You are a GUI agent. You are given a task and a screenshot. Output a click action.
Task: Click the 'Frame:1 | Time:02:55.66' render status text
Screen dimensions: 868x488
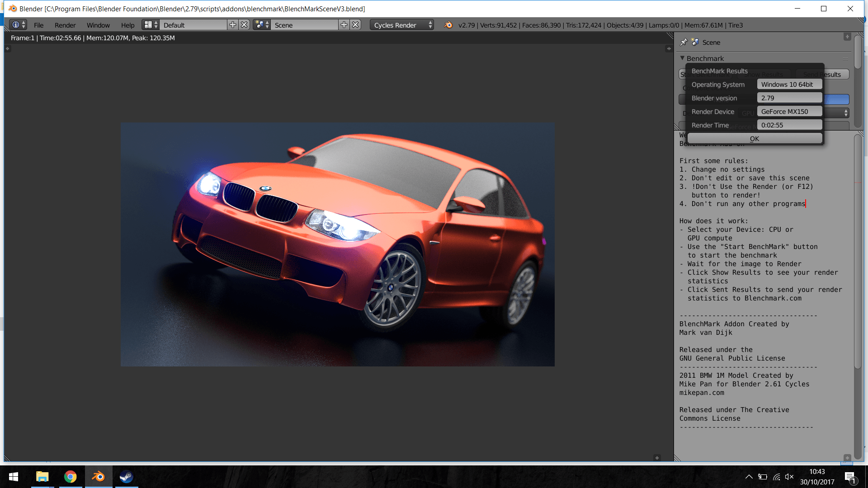(46, 38)
